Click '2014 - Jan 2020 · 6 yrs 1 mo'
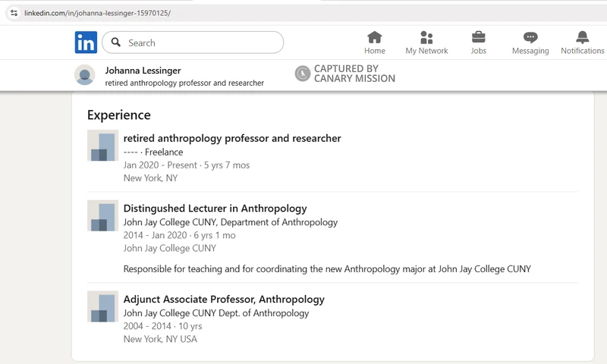607x364 pixels. click(x=180, y=235)
